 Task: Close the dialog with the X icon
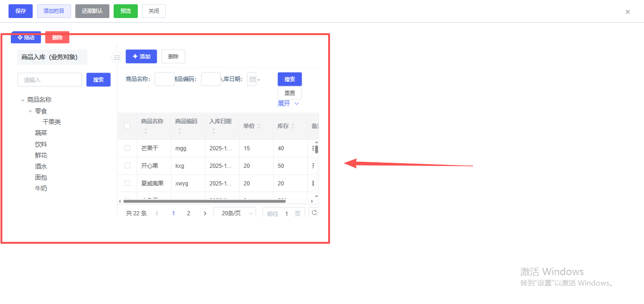click(627, 12)
